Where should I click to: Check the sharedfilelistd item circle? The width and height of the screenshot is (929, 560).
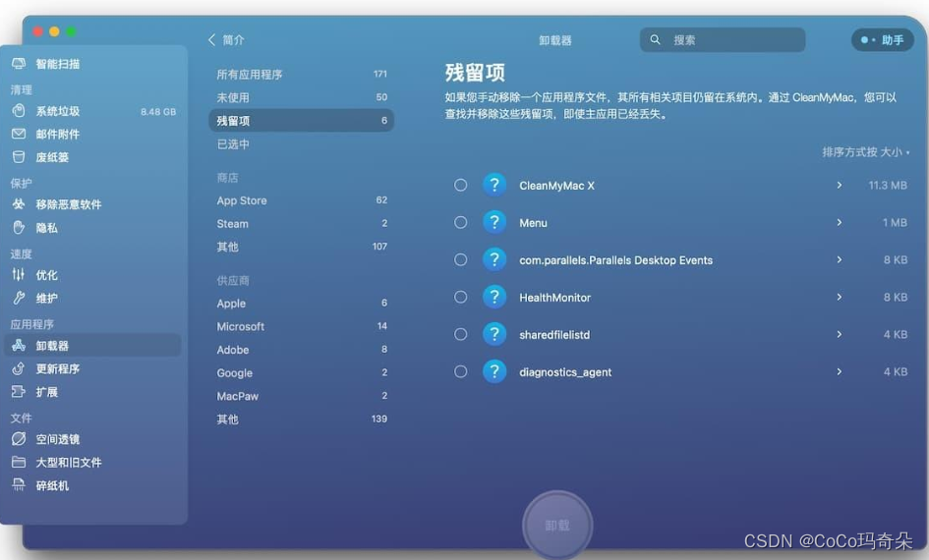[460, 334]
